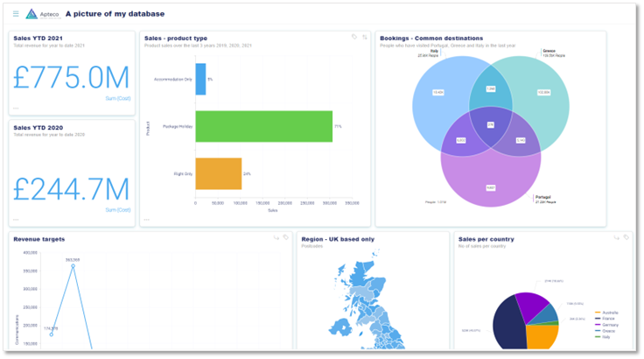The width and height of the screenshot is (644, 359).
Task: Open the hamburger navigation menu
Action: pyautogui.click(x=16, y=14)
